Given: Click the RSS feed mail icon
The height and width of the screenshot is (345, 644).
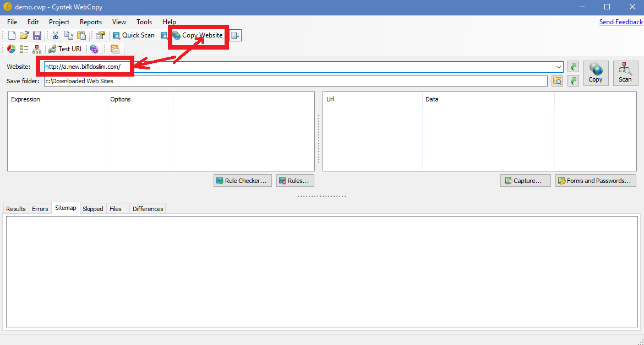Looking at the screenshot, I should point(115,49).
